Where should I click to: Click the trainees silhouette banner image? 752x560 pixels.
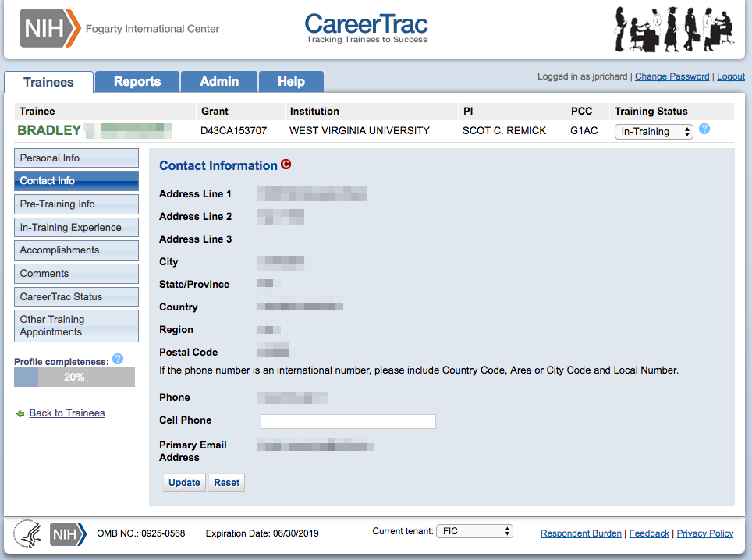click(674, 29)
